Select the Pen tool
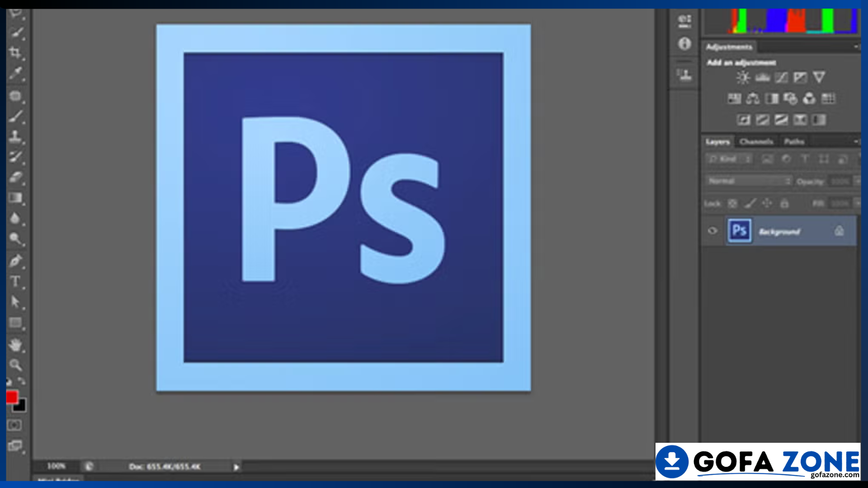 click(x=16, y=261)
